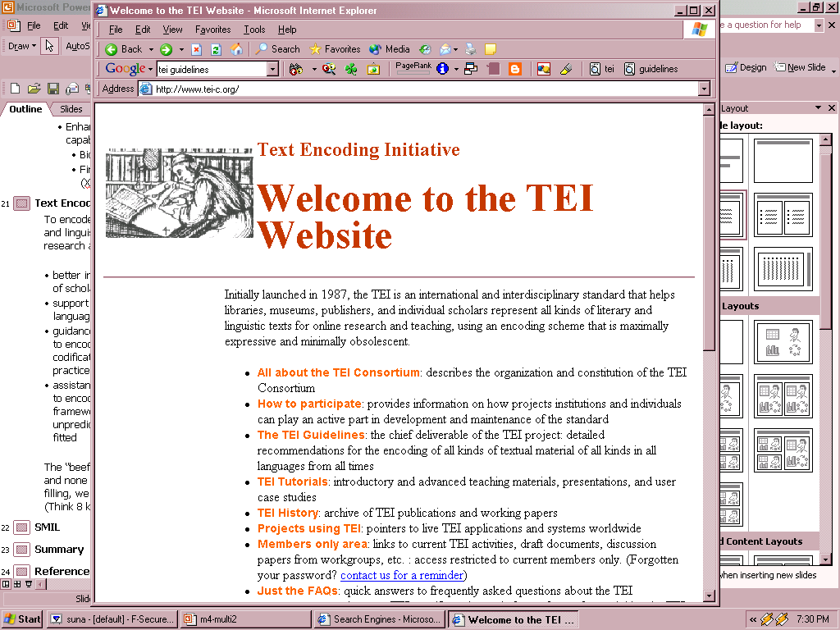Click the Start button on taskbar

22,619
